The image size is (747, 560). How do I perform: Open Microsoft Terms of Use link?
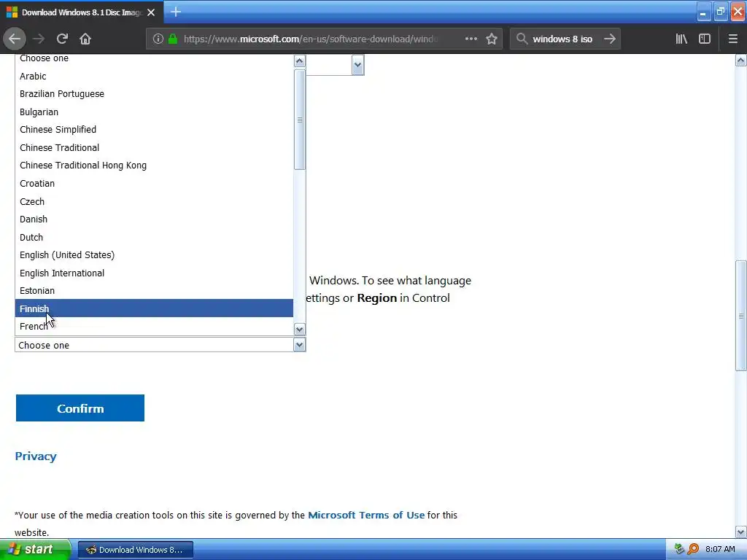366,515
